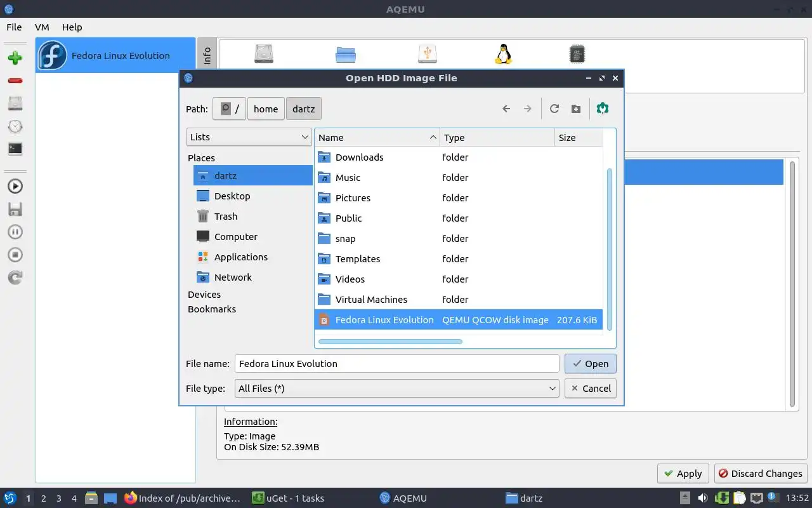The image size is (812, 508).
Task: Click the home path button
Action: click(266, 109)
